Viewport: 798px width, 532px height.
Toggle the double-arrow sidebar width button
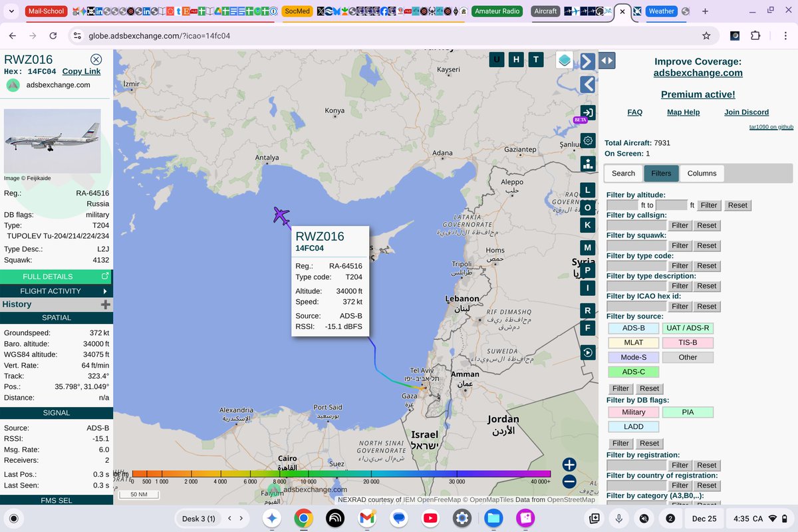tap(607, 61)
